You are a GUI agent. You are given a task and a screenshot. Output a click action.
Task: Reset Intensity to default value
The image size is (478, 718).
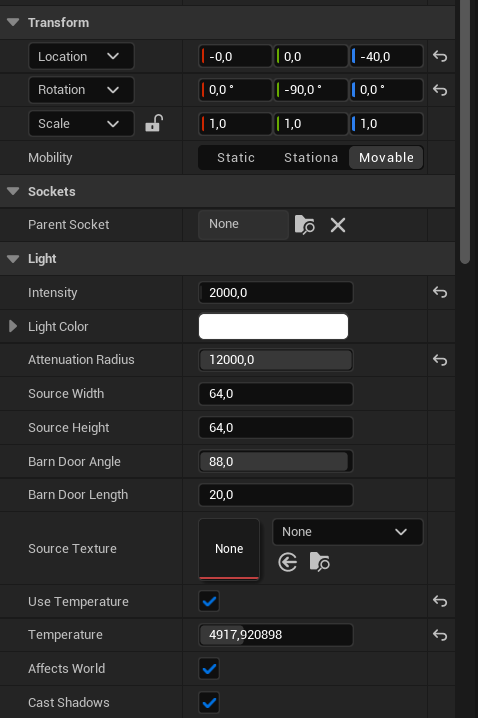point(440,292)
